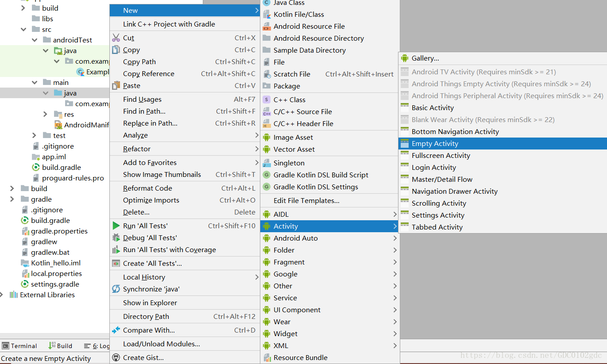Click the build.gradle file icon under app
This screenshot has height=364, width=607.
click(36, 168)
